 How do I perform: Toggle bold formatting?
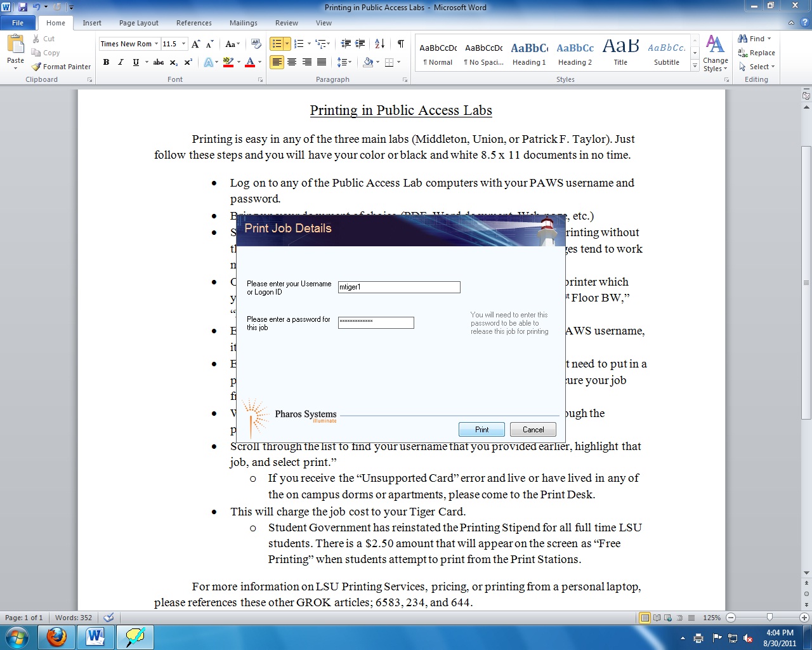(106, 62)
